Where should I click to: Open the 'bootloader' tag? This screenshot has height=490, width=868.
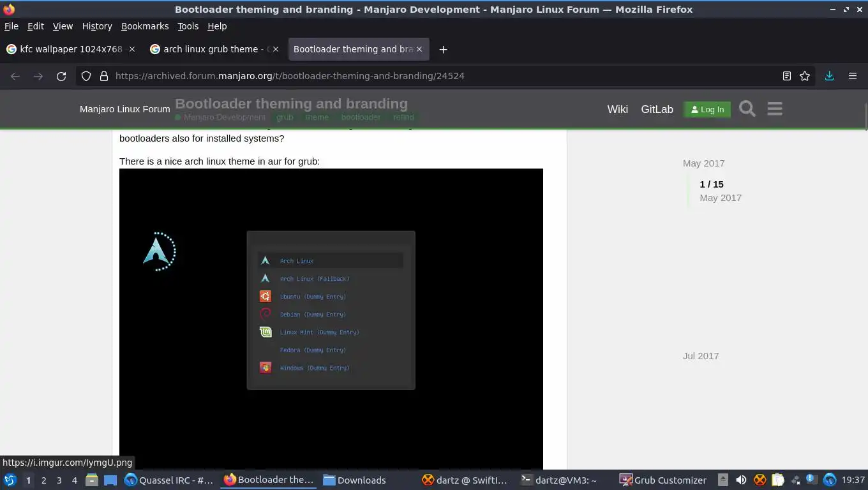pyautogui.click(x=361, y=117)
